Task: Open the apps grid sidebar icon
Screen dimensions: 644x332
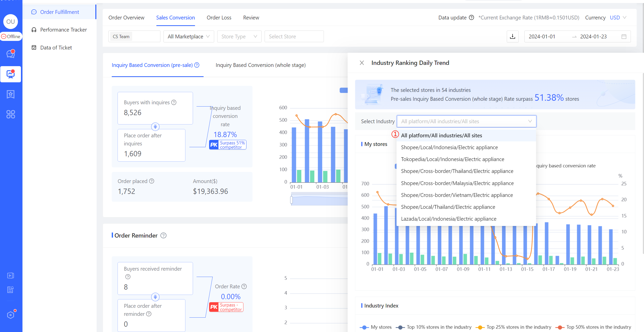Action: pyautogui.click(x=11, y=114)
